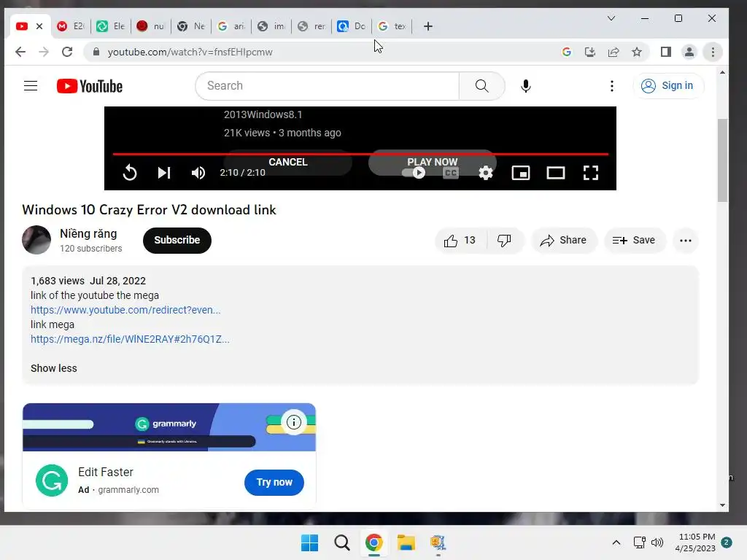This screenshot has height=560, width=747.
Task: Toggle closed captions CC
Action: pyautogui.click(x=451, y=173)
